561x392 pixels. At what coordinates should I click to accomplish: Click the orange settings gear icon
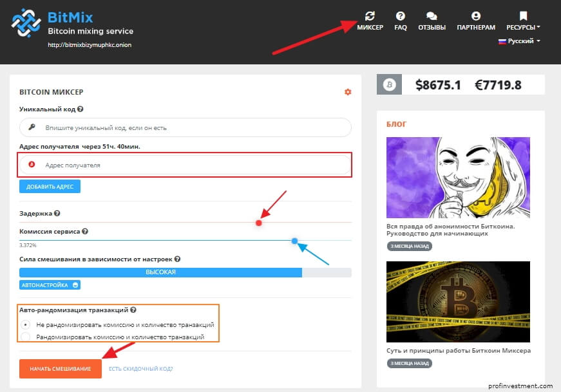coord(348,92)
